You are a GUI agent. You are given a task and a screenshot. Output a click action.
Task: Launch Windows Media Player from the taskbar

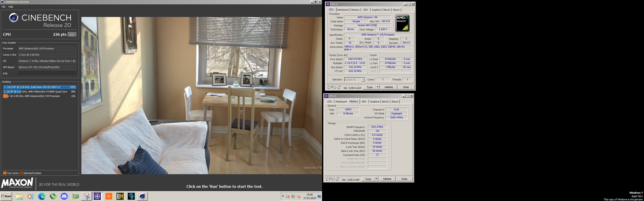[30, 196]
